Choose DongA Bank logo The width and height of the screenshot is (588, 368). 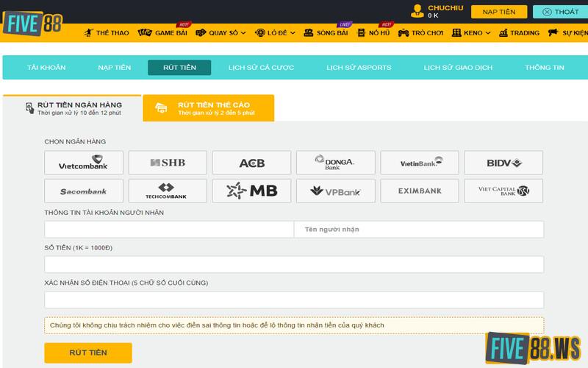click(336, 163)
